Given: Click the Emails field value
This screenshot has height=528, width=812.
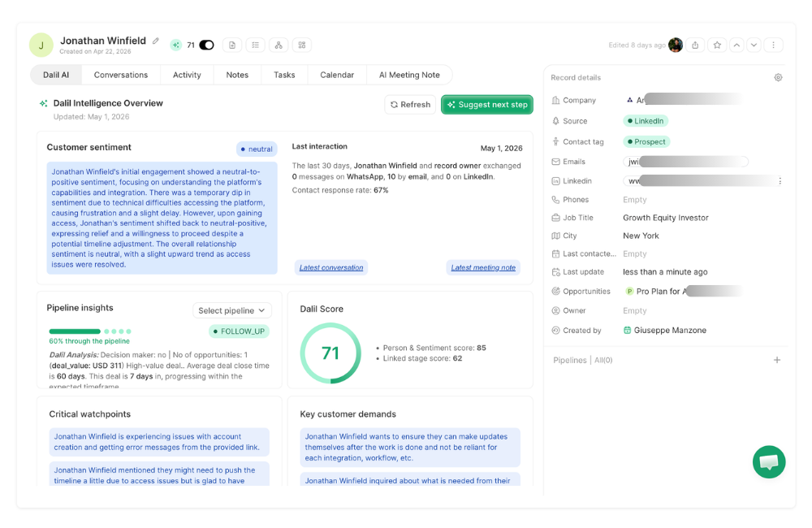Looking at the screenshot, I should (x=685, y=162).
